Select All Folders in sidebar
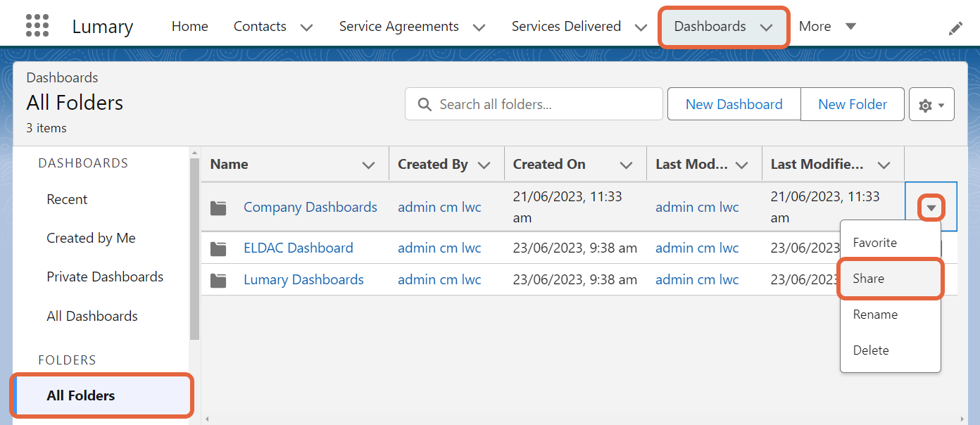Screen dimensions: 980x425 (x=102, y=395)
